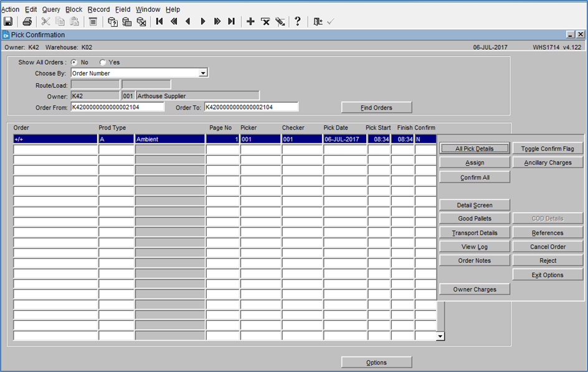Image resolution: width=588 pixels, height=372 pixels.
Task: Click the Enter Query icon
Action: [x=113, y=22]
